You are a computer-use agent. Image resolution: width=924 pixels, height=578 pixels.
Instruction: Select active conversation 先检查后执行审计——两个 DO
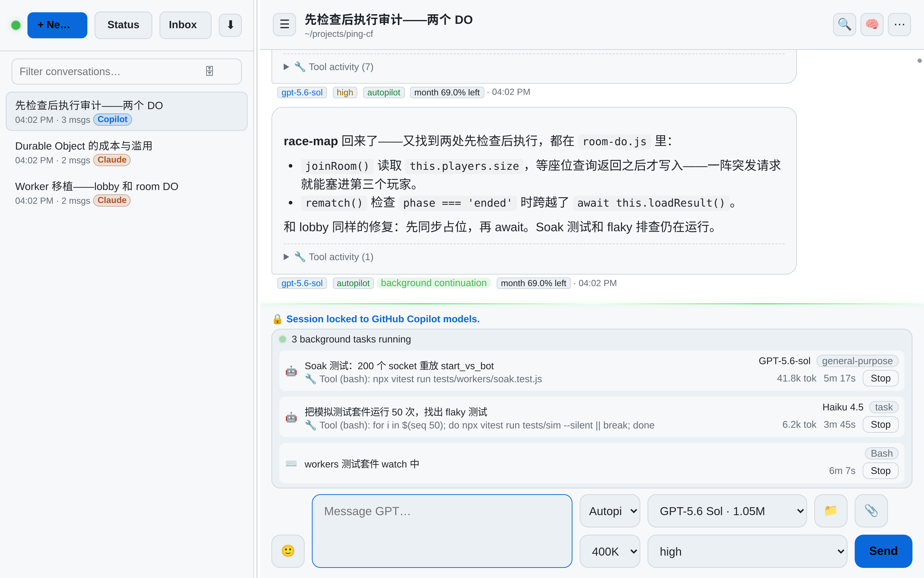126,111
